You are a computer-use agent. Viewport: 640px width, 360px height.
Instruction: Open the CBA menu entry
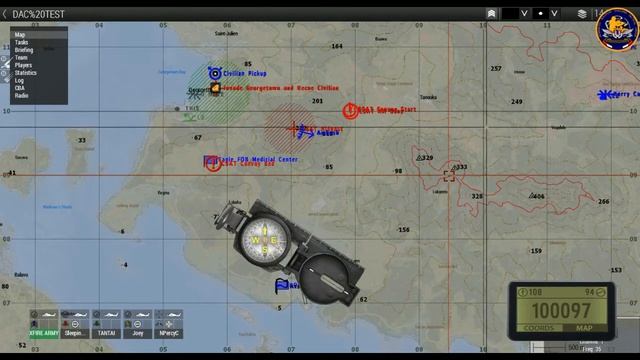tap(39, 88)
